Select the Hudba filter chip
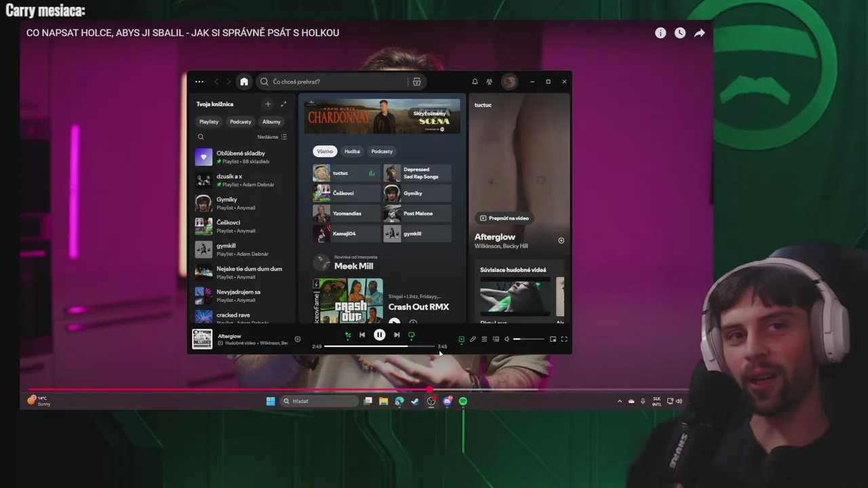Screen dimensions: 868x488 [352, 151]
